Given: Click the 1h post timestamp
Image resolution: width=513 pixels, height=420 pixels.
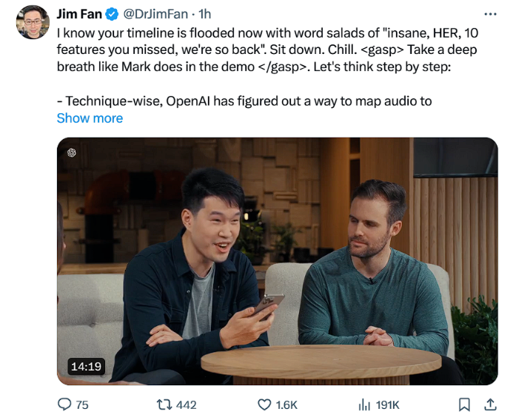Looking at the screenshot, I should [205, 14].
